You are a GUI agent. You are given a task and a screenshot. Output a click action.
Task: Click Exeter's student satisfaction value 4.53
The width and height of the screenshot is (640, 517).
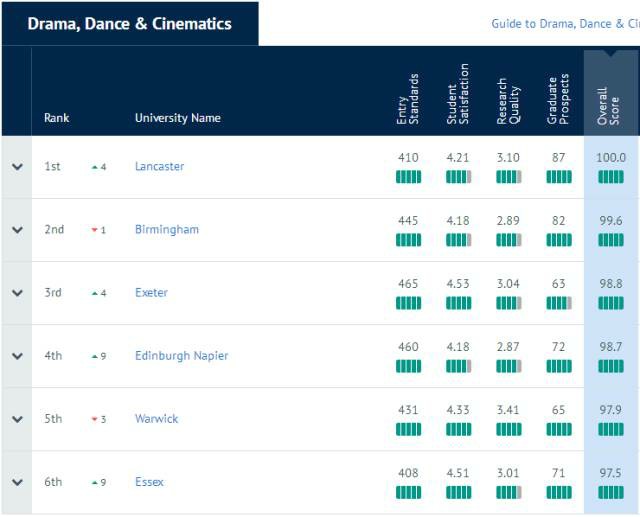[x=458, y=284]
